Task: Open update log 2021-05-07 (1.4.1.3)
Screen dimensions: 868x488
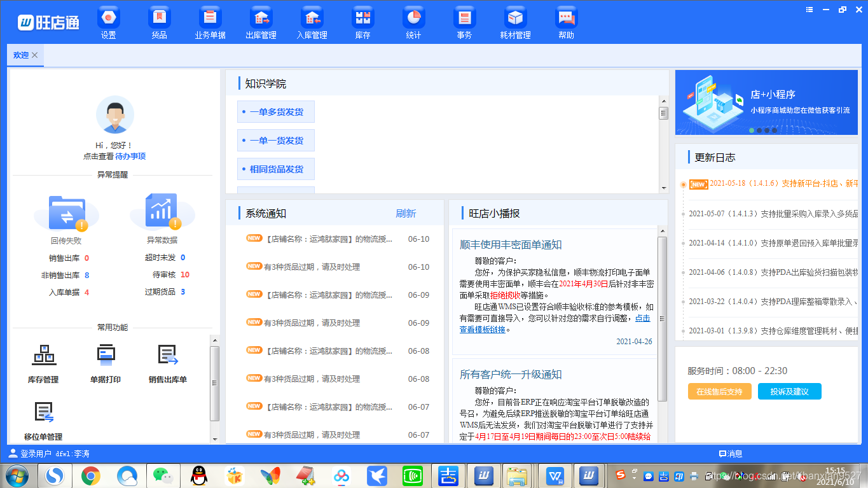Action: point(773,213)
